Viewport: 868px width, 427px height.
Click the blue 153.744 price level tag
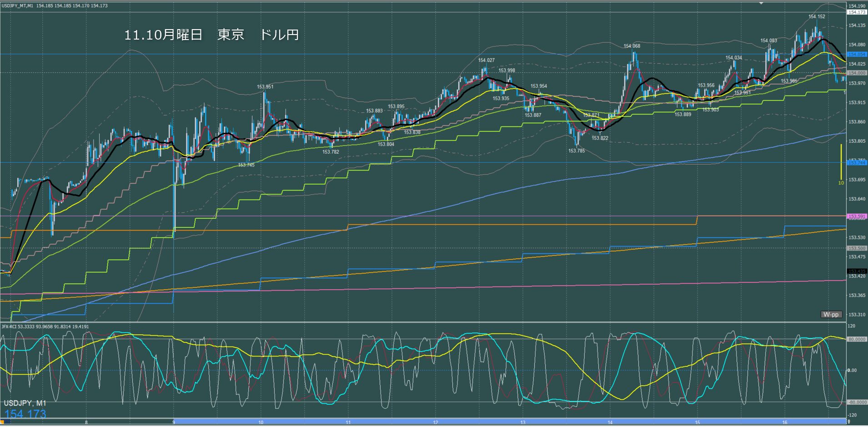point(857,162)
